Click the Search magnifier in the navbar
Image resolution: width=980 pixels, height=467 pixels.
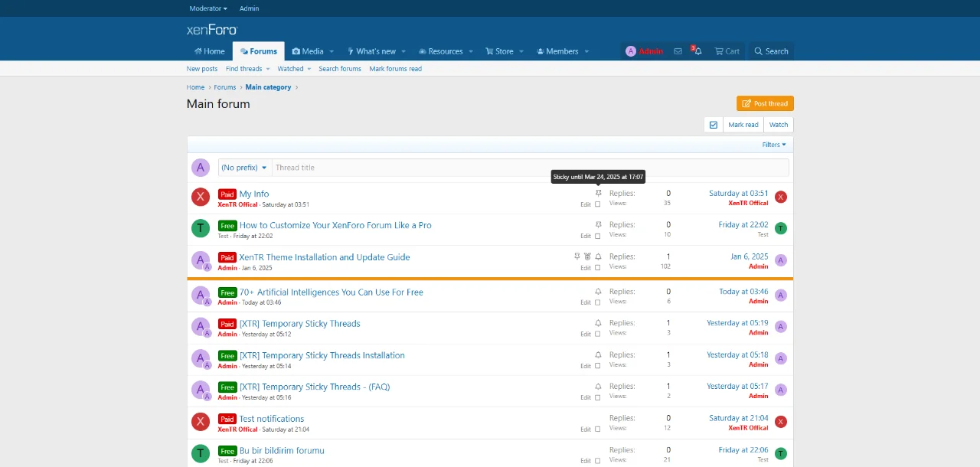[771, 51]
